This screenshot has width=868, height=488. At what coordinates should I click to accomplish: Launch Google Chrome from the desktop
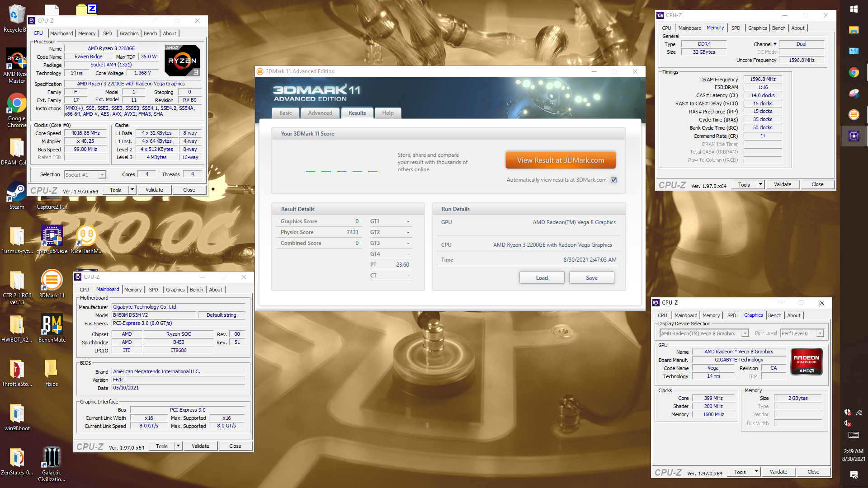(x=16, y=110)
